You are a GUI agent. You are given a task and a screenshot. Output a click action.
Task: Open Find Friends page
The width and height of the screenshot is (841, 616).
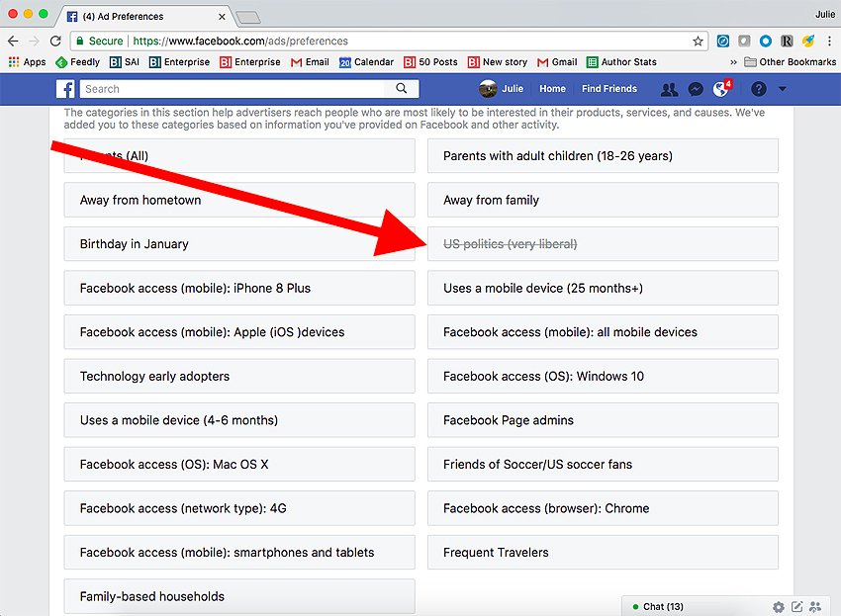pyautogui.click(x=609, y=89)
